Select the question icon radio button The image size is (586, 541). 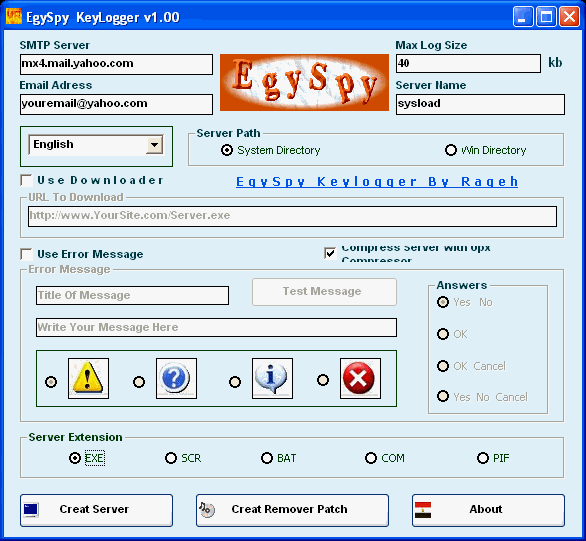click(x=139, y=382)
